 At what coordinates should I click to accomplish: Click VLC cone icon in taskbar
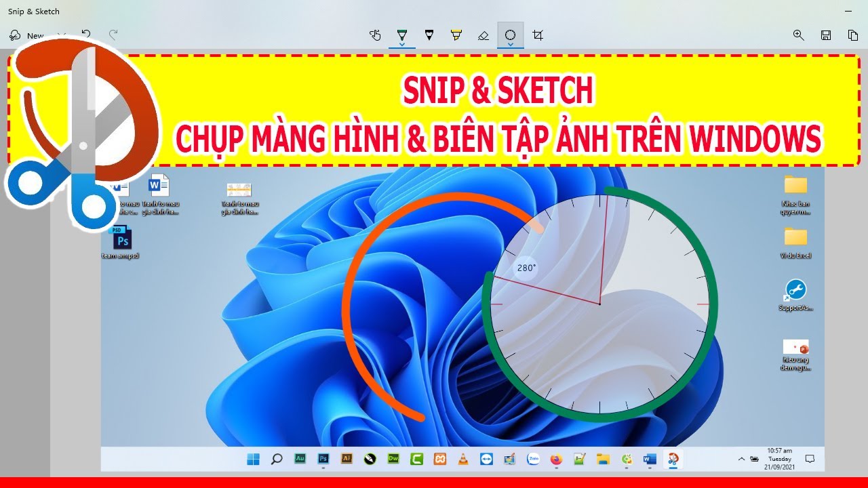click(x=463, y=459)
